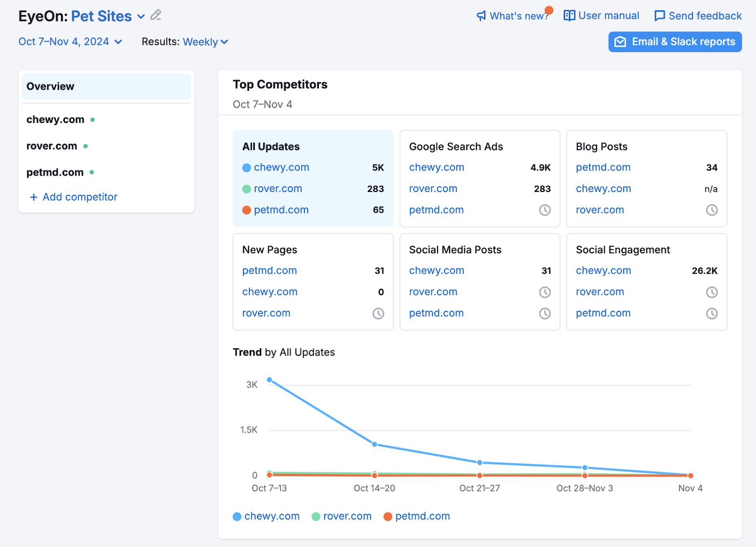The image size is (756, 547).
Task: Click the clock icon beside petmd.com Google Search Ads
Action: [546, 209]
